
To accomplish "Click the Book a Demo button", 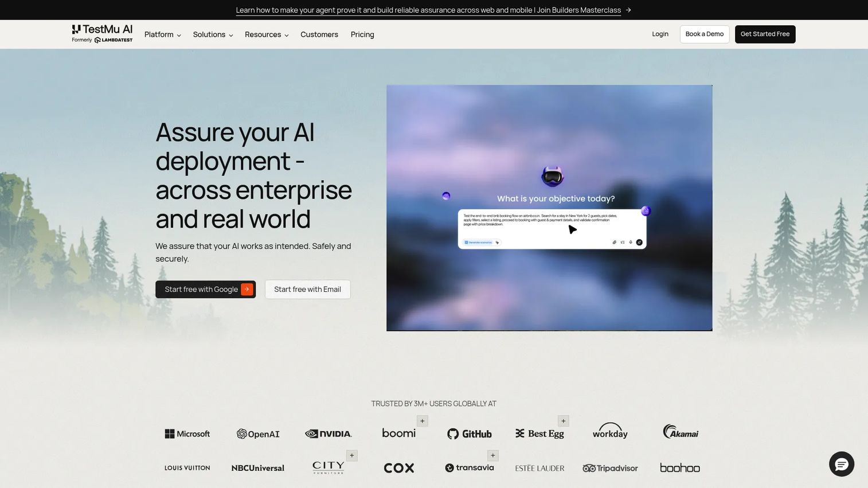I will click(x=705, y=34).
